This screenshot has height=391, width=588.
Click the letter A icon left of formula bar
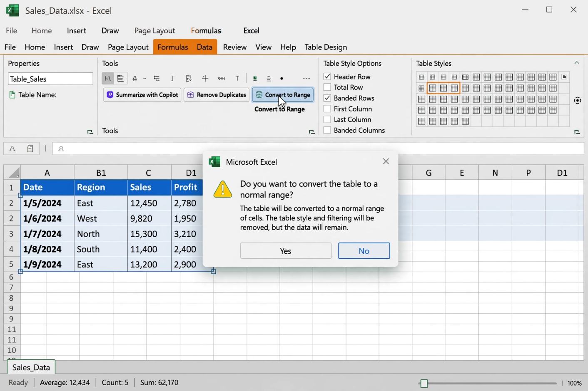tap(12, 148)
